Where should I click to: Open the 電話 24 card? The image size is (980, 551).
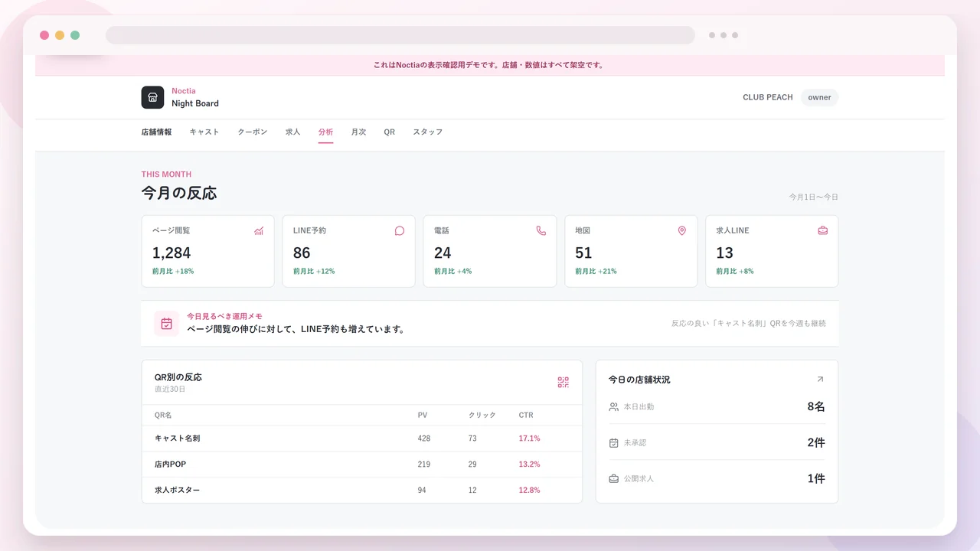[490, 251]
